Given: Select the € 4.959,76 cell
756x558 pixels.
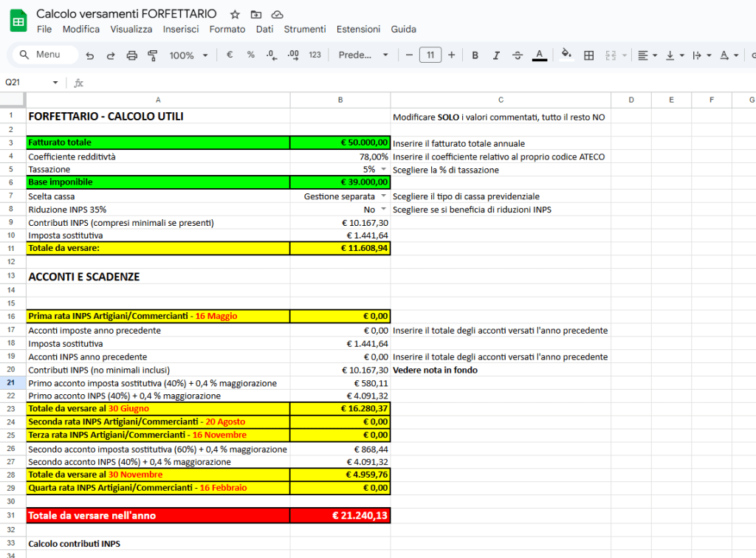Looking at the screenshot, I should 340,475.
